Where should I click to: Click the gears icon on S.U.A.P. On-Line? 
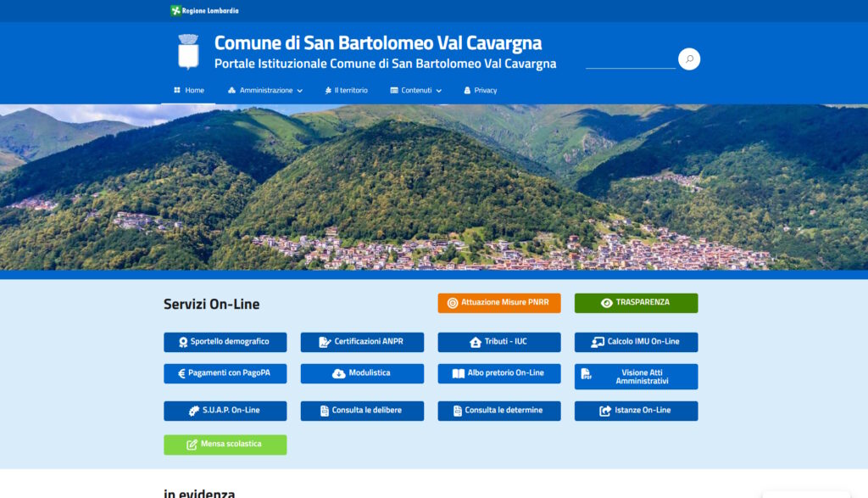click(x=194, y=411)
